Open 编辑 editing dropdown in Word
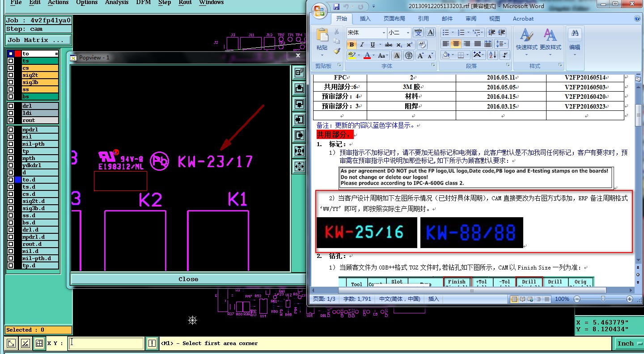 (575, 42)
